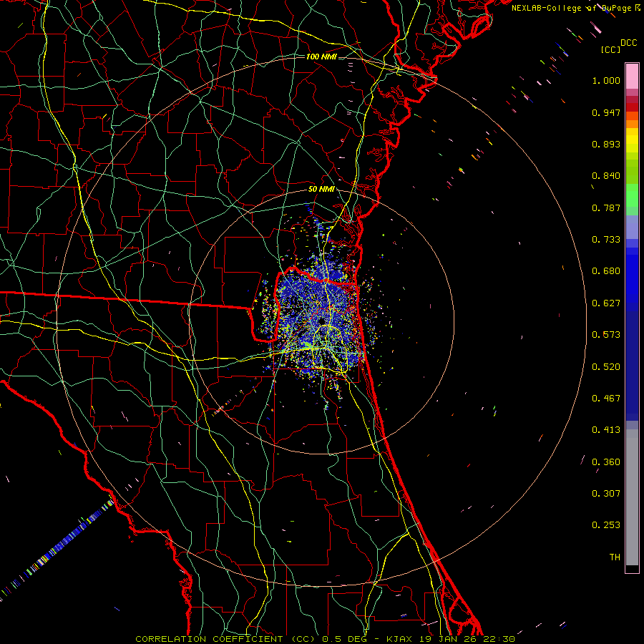Select the 0.840 scale value
The height and width of the screenshot is (644, 644).
pos(606,176)
